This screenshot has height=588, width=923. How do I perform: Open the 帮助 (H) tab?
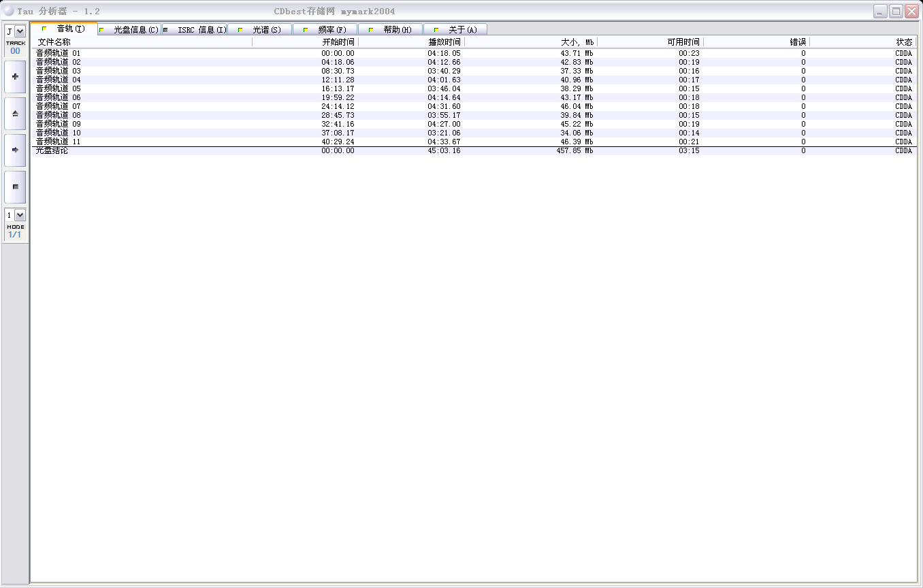coord(391,29)
